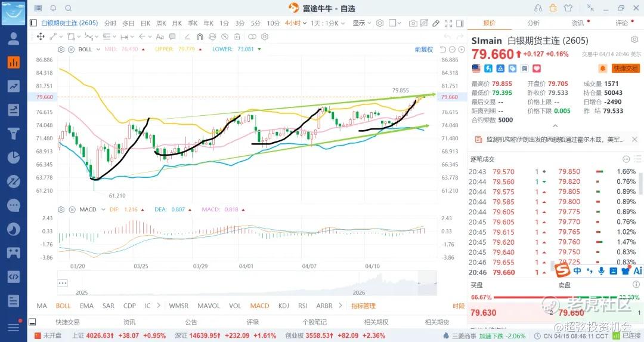Image resolution: width=644 pixels, height=342 pixels.
Task: Click the search magnifier icon in title bar
Action: [67, 8]
